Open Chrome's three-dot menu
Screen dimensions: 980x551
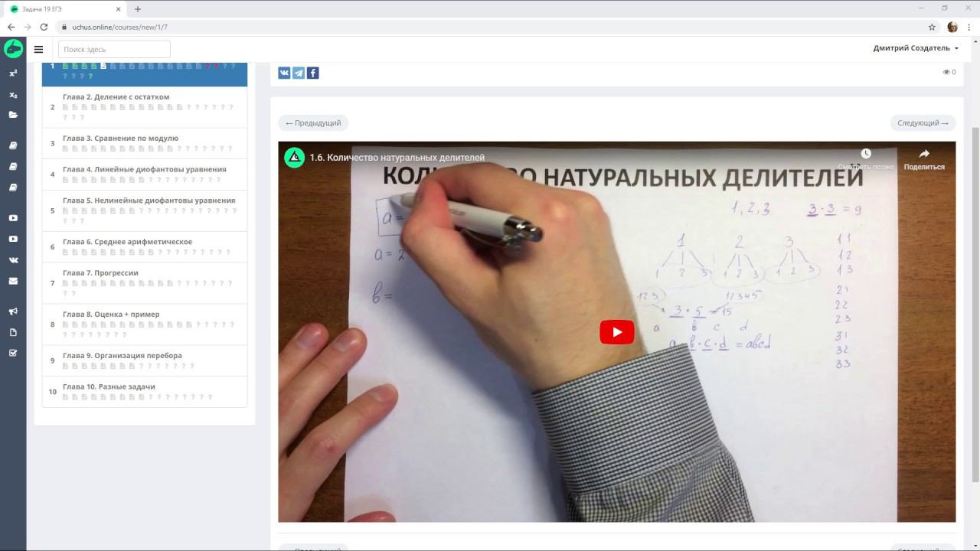tap(969, 27)
